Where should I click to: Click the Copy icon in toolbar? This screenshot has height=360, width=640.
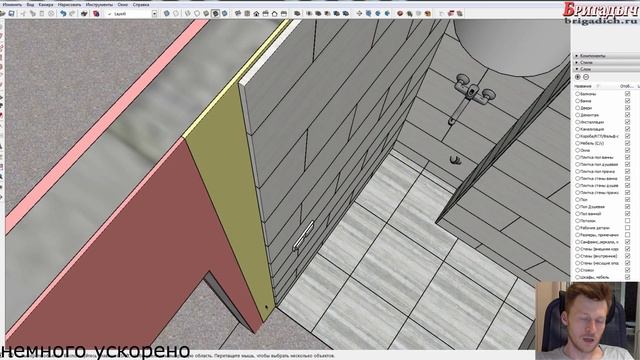(x=32, y=13)
